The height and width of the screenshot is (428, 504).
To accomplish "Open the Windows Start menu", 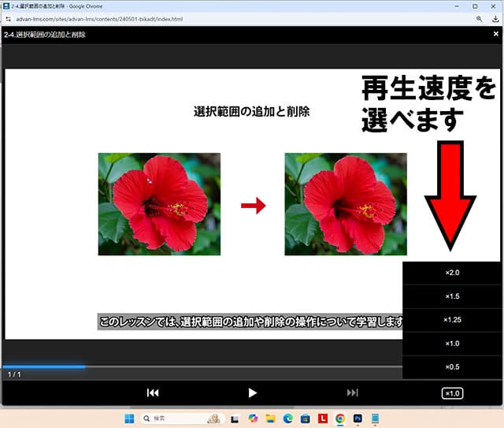I will 129,419.
